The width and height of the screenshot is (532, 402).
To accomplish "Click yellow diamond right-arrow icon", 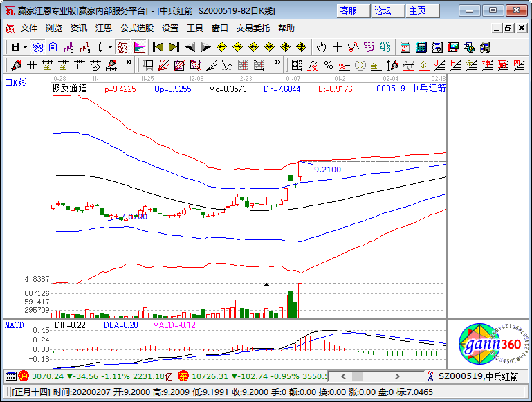I will point(237,47).
